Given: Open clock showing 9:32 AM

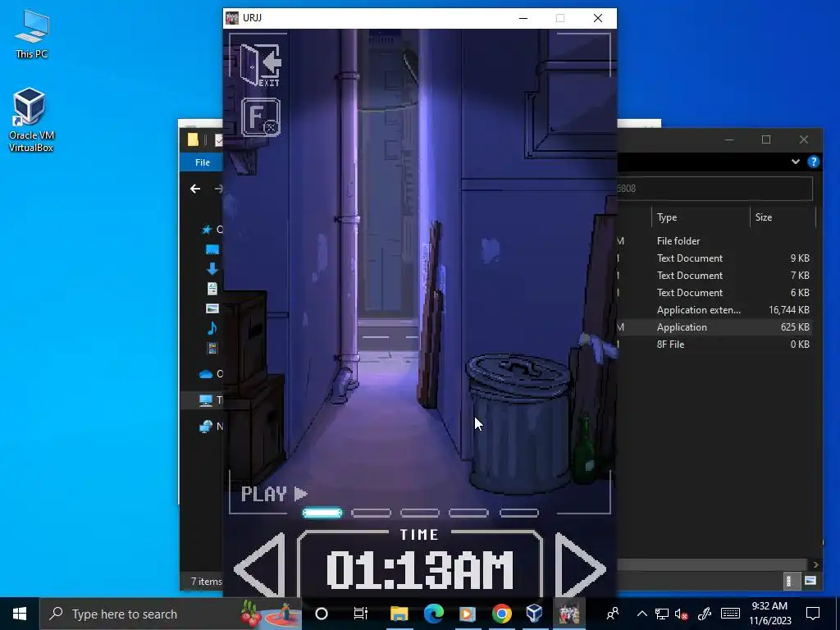Looking at the screenshot, I should [769, 614].
